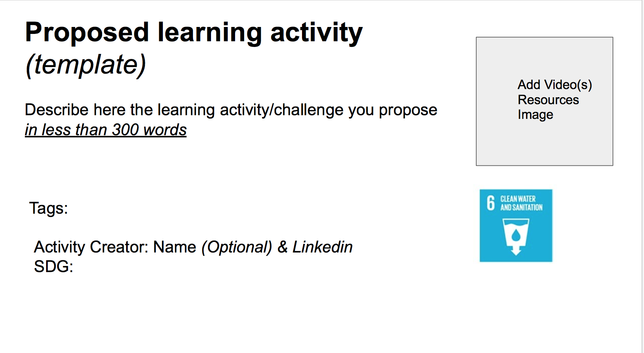This screenshot has width=644, height=353.
Task: Click the number 6 on SDG tile
Action: click(x=491, y=203)
